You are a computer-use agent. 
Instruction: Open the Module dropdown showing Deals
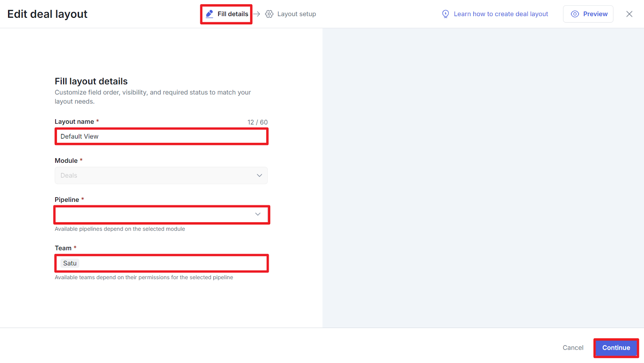161,175
